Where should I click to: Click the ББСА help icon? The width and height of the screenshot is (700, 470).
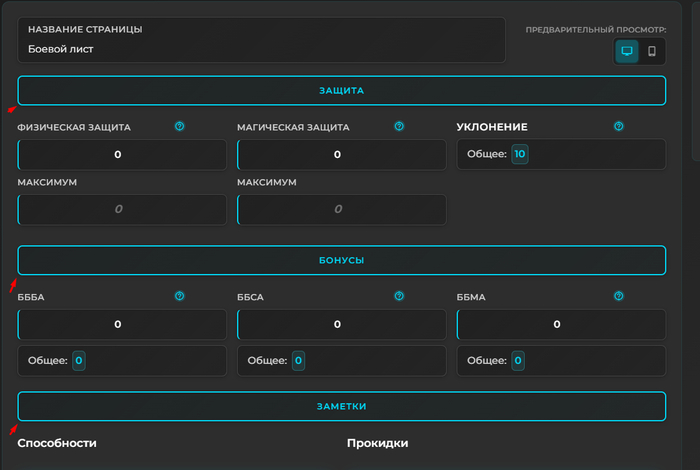point(399,296)
